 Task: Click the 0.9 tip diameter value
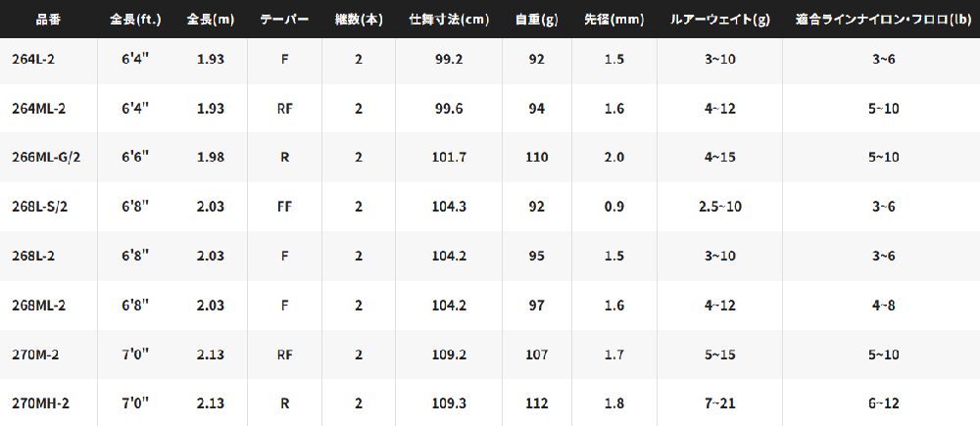[614, 206]
